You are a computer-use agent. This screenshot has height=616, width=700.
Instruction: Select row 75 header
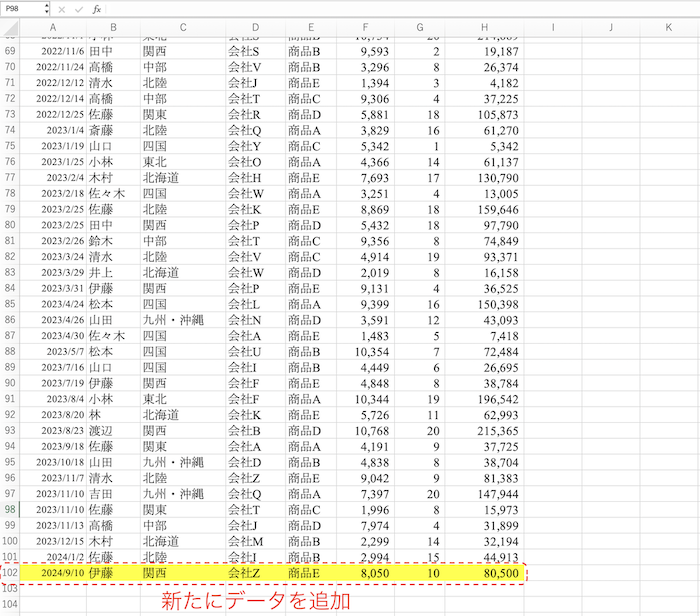click(10, 146)
